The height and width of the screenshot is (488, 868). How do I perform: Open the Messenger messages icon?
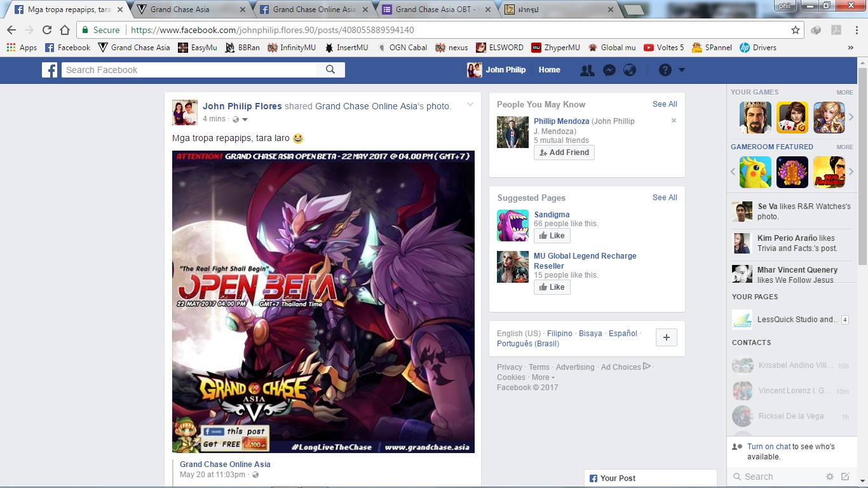[609, 70]
